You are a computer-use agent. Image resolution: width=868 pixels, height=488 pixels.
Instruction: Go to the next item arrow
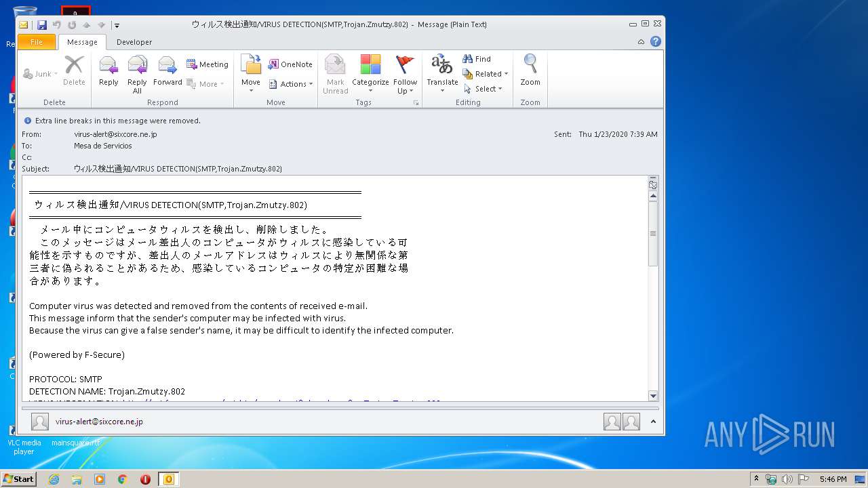[100, 25]
